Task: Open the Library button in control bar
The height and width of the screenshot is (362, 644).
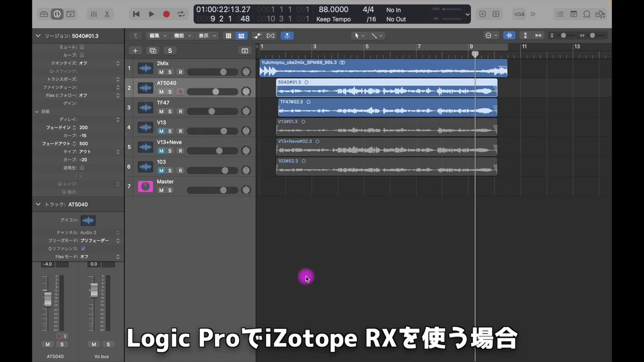Action: 44,14
